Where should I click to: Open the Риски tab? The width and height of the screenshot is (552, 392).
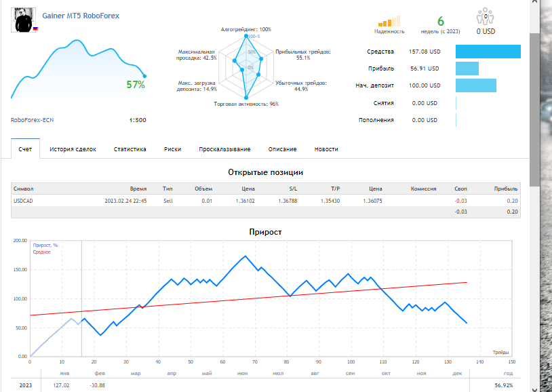(x=172, y=149)
